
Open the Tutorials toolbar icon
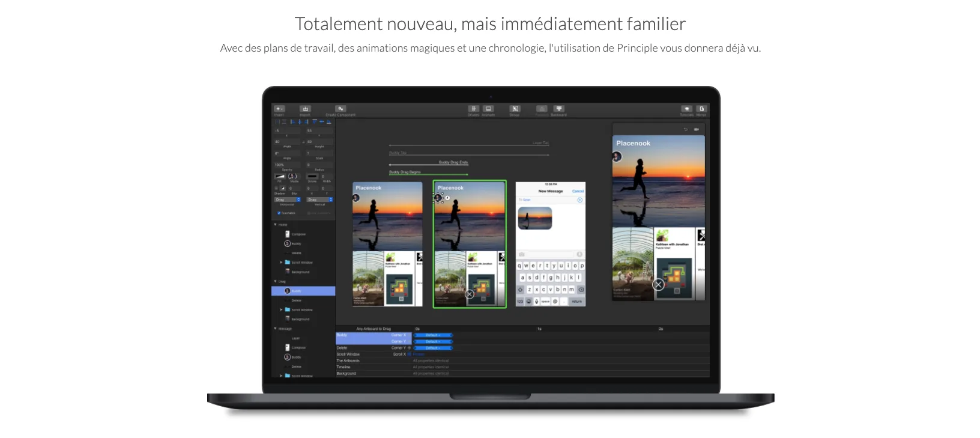tap(686, 109)
